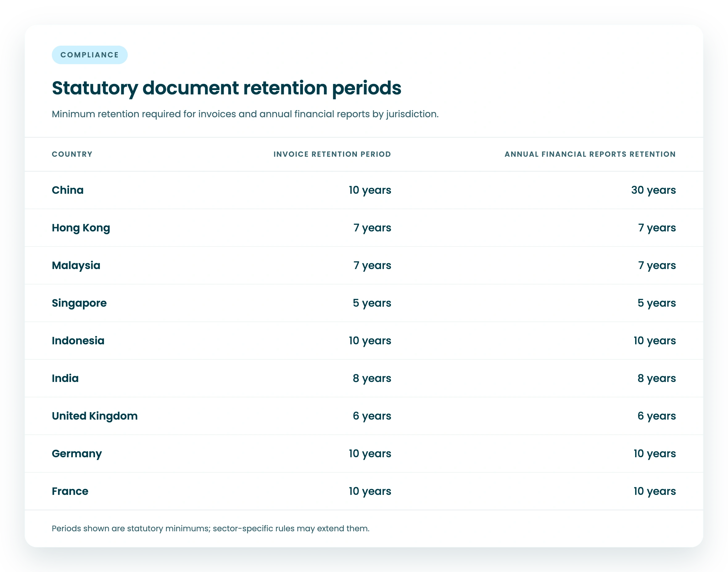Click India's annual reports '8 years'
The width and height of the screenshot is (728, 572).
(657, 378)
